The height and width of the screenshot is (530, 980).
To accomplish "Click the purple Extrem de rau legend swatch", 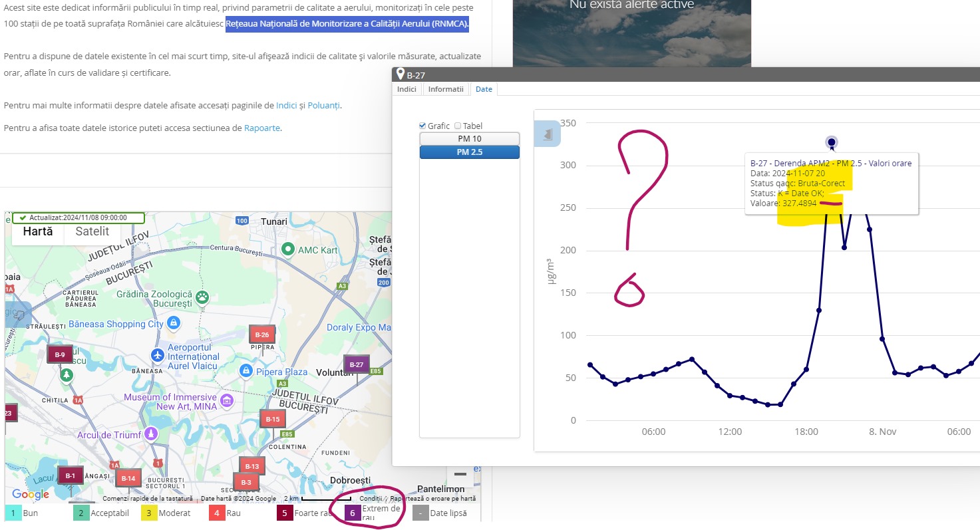I will (353, 513).
